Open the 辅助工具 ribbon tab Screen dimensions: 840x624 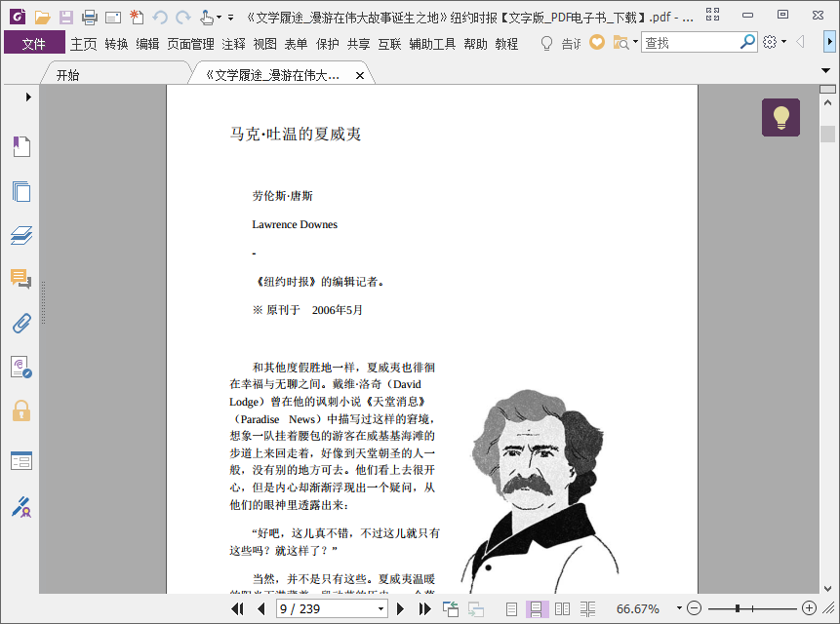tap(432, 44)
